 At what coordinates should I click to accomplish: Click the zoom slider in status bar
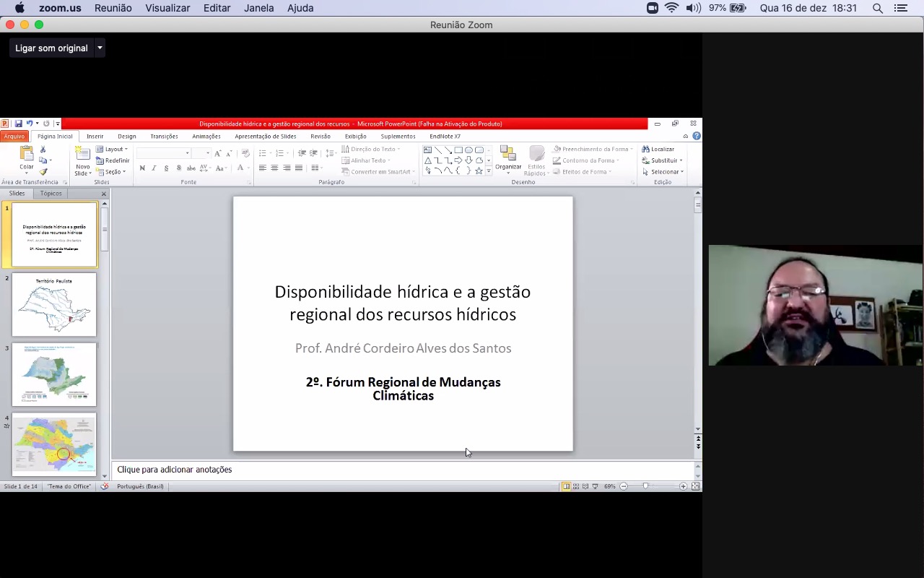(x=645, y=486)
